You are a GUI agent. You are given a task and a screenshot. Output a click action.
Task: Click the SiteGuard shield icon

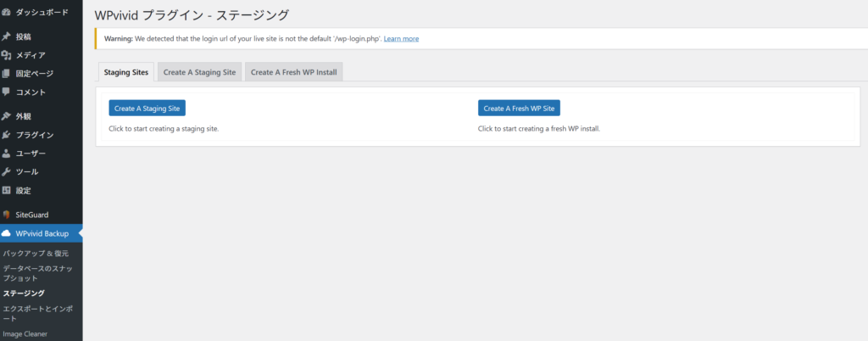7,215
